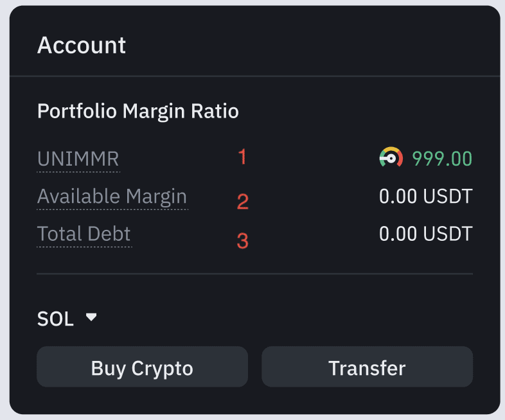Click the red number 3 annotation

click(x=242, y=241)
